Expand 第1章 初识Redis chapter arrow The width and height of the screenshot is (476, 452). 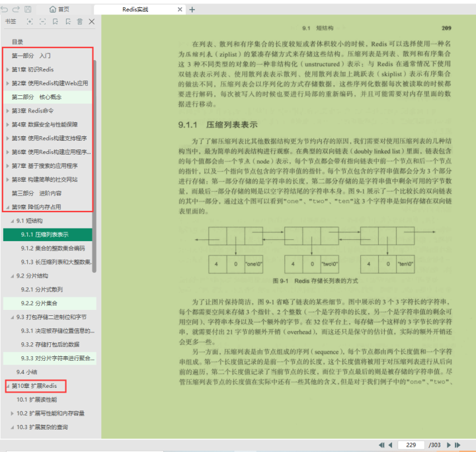(7, 69)
